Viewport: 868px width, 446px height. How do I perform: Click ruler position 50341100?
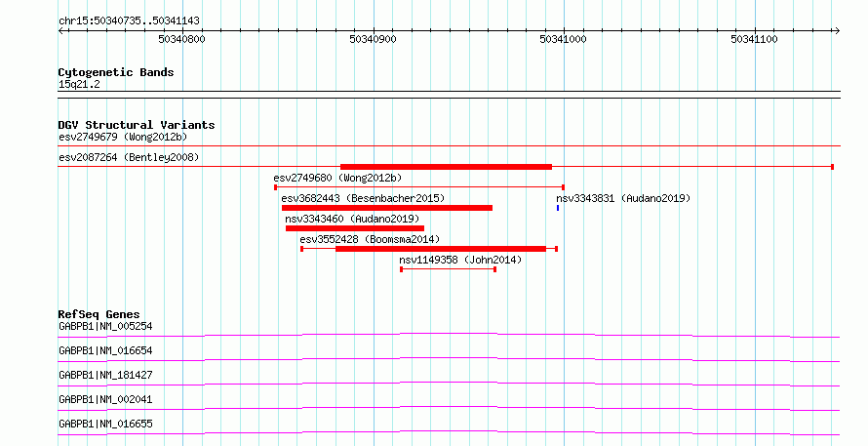pyautogui.click(x=754, y=39)
